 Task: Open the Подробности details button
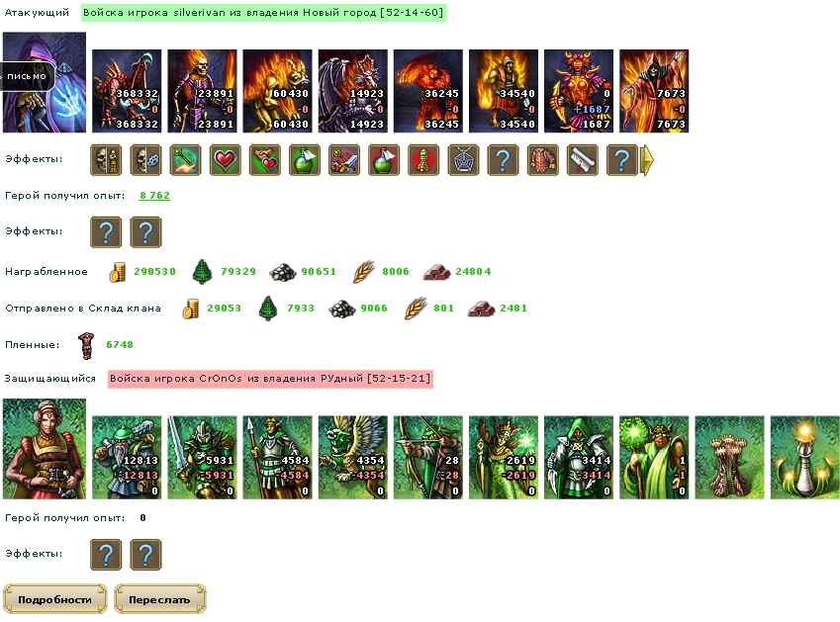click(55, 599)
